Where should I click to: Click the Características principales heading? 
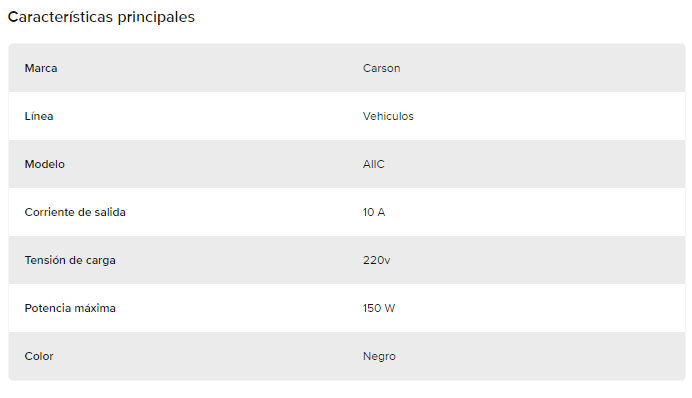pyautogui.click(x=101, y=17)
